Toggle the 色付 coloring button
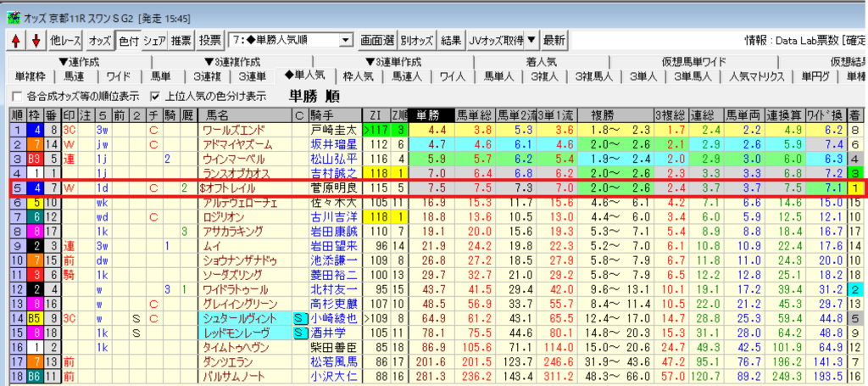Screen dimensions: 868x386 tap(129, 40)
